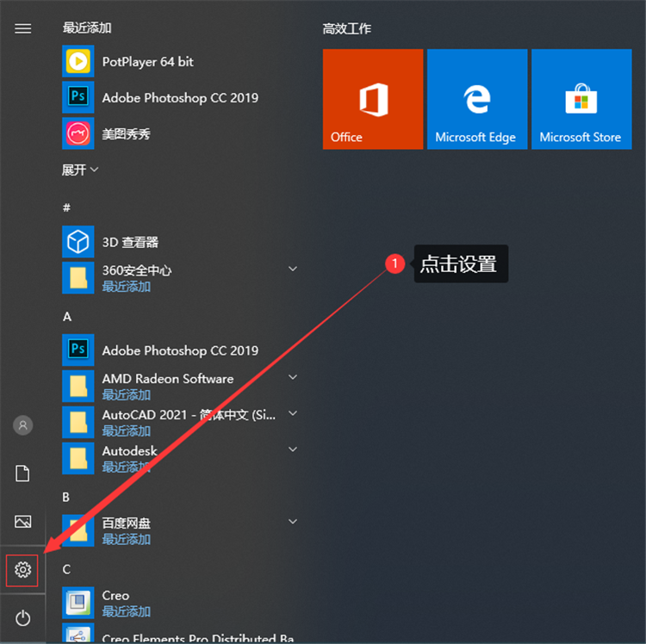The width and height of the screenshot is (646, 644).
Task: Select the PotPlayer 64 bit label
Action: pyautogui.click(x=148, y=62)
